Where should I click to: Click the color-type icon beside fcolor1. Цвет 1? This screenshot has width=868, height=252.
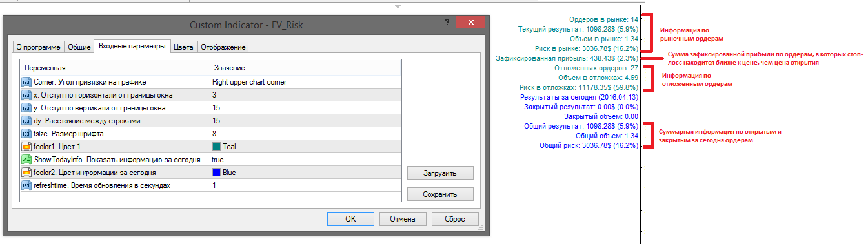[x=26, y=147]
